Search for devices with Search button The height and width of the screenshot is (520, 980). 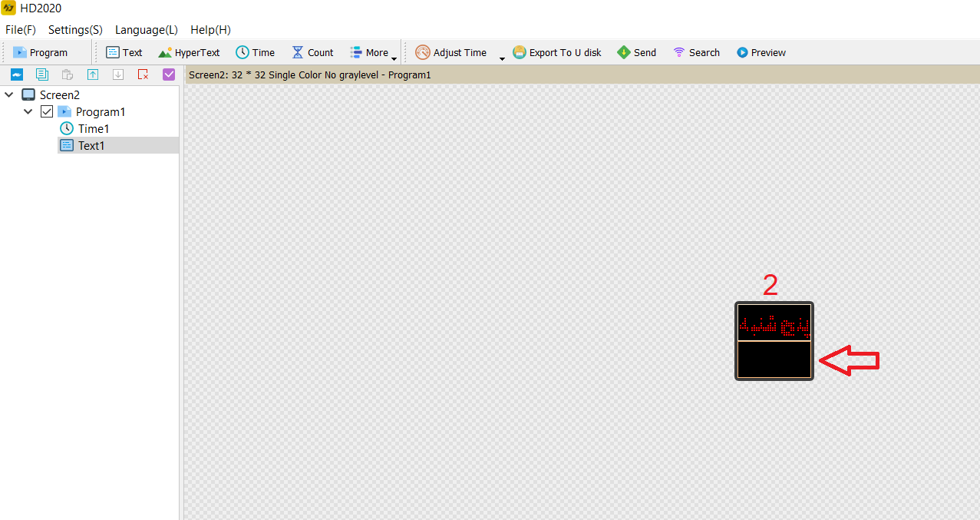coord(696,53)
